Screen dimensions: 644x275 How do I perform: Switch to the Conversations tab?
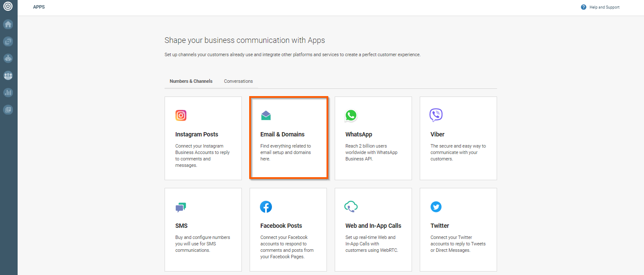click(x=238, y=81)
